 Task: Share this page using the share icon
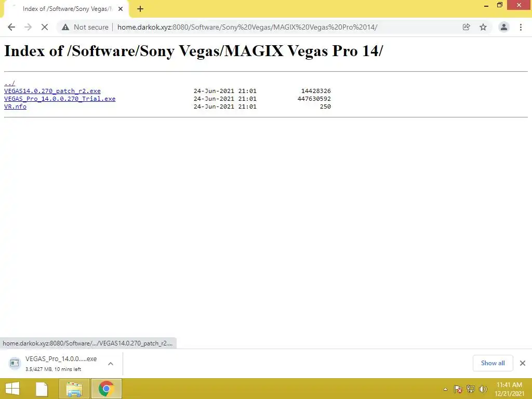point(466,27)
